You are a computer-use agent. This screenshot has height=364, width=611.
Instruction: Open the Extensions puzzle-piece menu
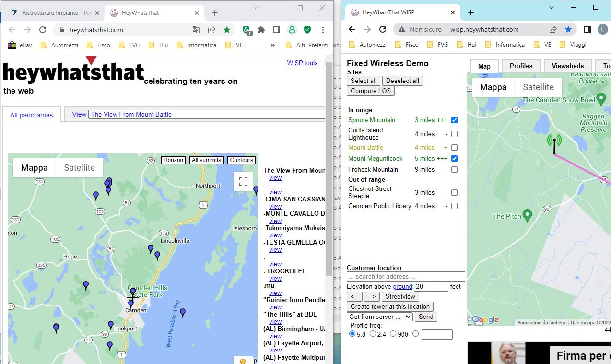point(261,30)
